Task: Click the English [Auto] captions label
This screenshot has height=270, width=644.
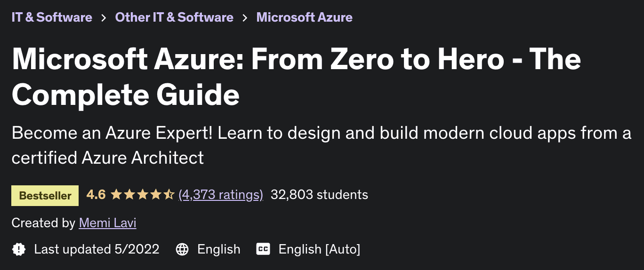Action: [319, 249]
